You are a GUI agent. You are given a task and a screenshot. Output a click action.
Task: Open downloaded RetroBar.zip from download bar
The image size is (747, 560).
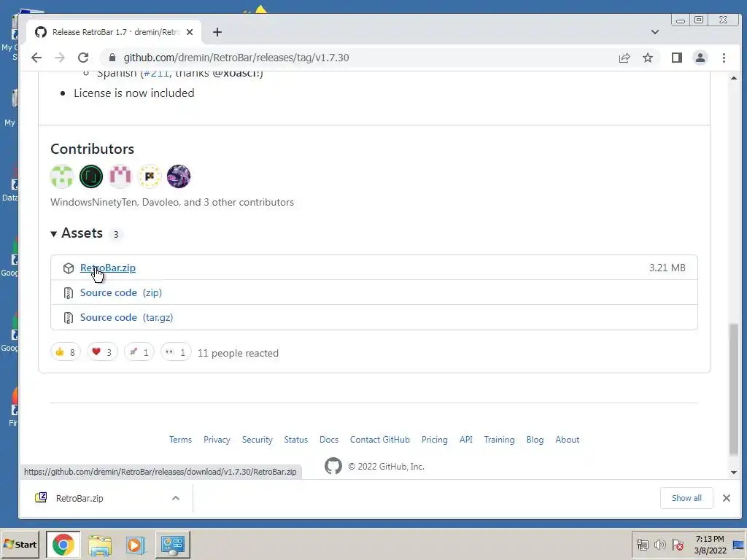pyautogui.click(x=79, y=498)
